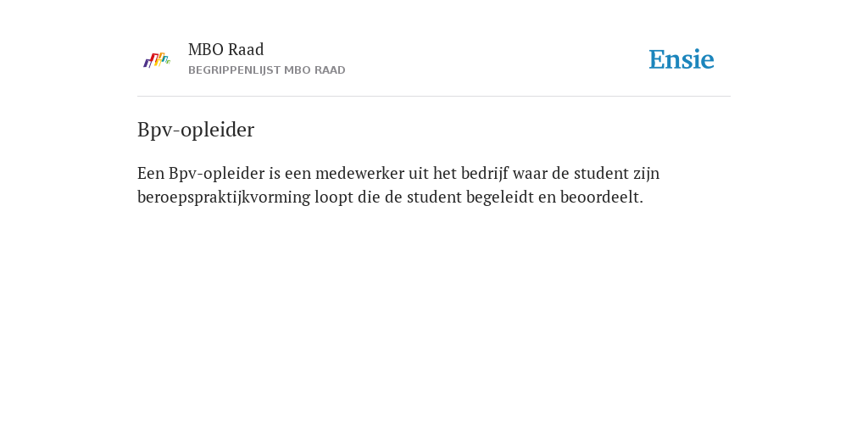Open the Begrippenlijst MBO Raad subtitle

pos(267,70)
